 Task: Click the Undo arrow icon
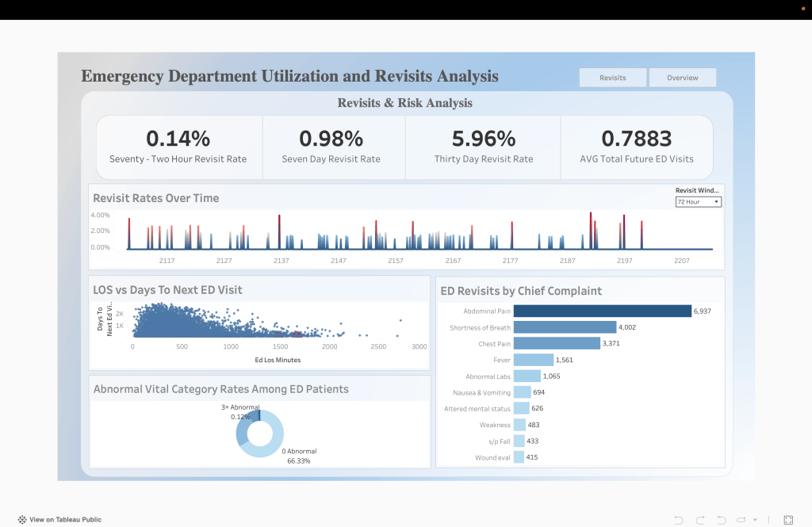[678, 520]
